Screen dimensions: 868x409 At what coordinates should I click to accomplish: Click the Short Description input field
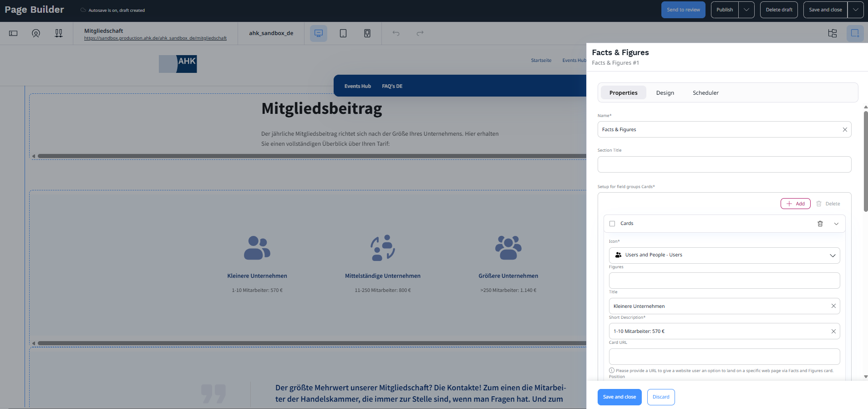coord(725,332)
